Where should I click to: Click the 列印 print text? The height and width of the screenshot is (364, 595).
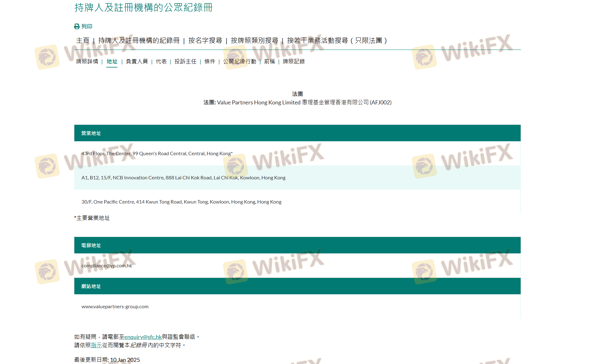coord(87,27)
